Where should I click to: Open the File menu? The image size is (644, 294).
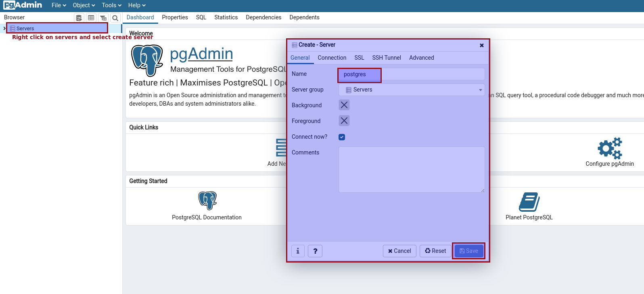pos(59,5)
